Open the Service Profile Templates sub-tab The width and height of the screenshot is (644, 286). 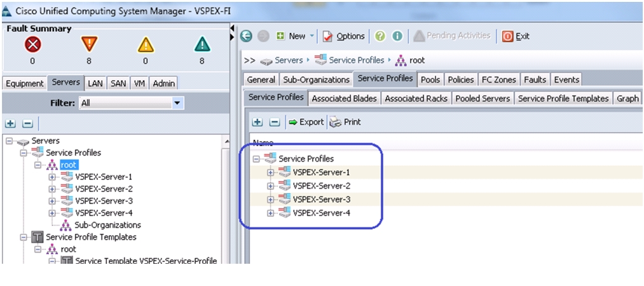coord(563,99)
